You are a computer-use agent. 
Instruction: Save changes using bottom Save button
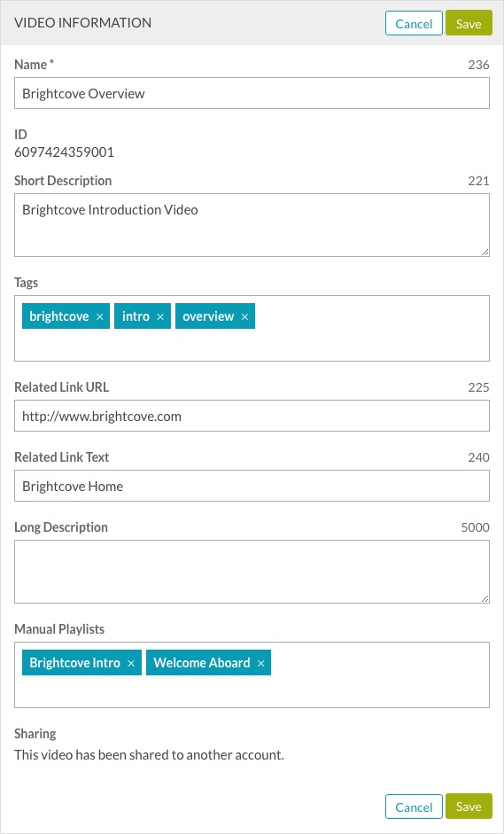coord(469,807)
